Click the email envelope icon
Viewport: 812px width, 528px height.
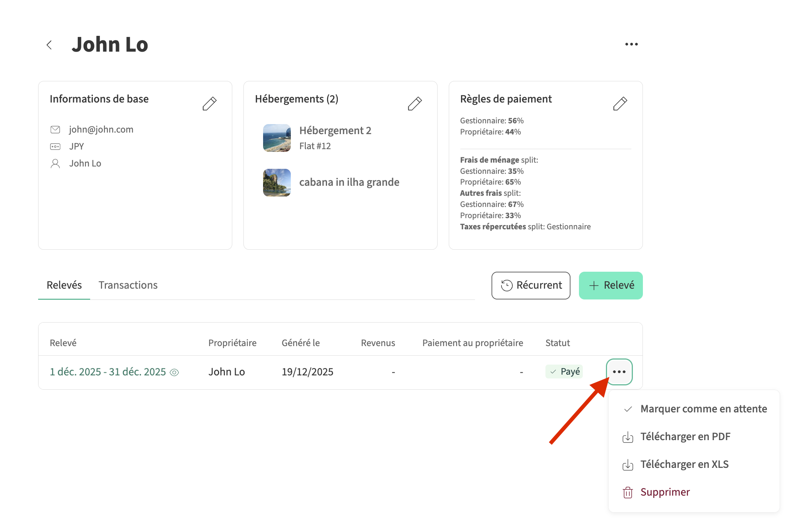[55, 129]
